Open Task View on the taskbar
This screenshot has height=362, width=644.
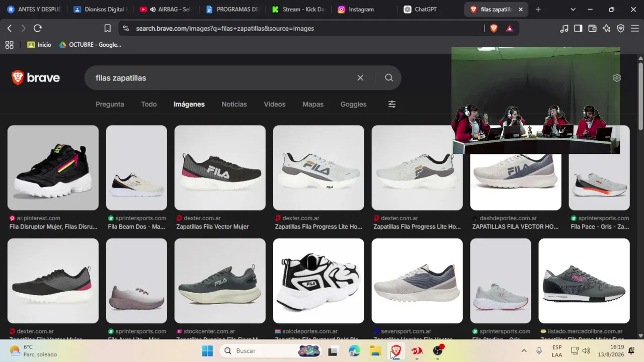pyautogui.click(x=333, y=351)
